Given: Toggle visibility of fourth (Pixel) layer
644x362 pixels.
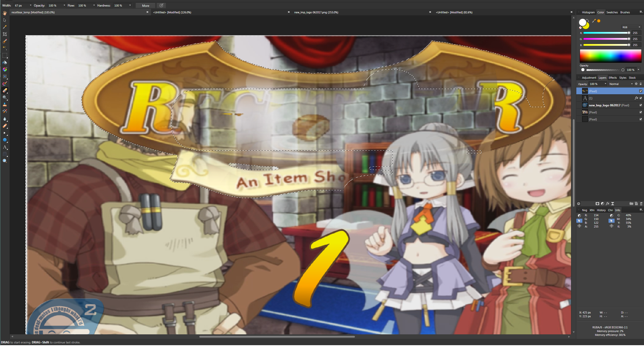Looking at the screenshot, I should pos(641,112).
